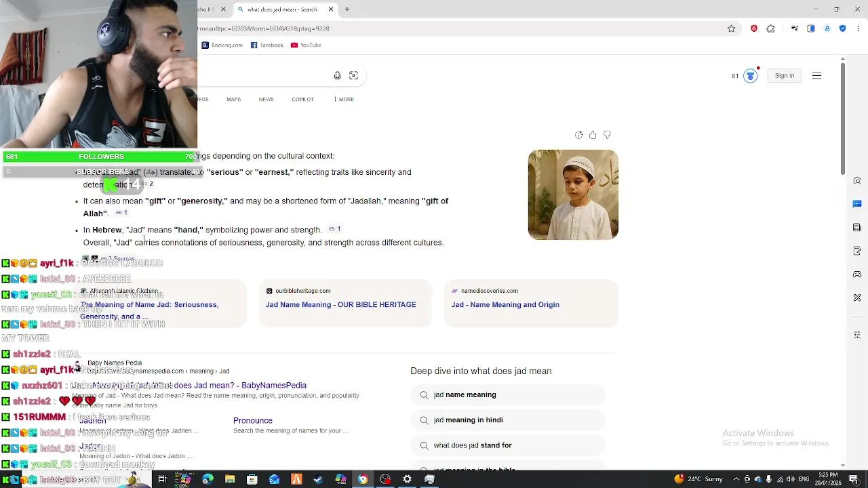
Task: Open the browser profile avatar icon
Action: pos(827,28)
